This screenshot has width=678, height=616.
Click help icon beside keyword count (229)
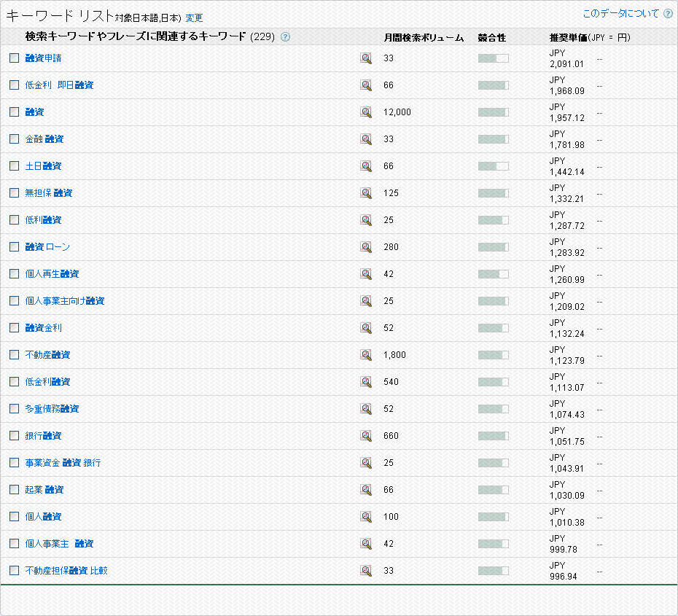pos(285,37)
